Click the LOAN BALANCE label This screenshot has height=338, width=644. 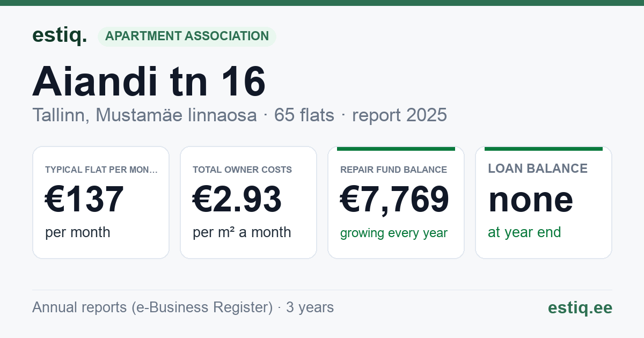tap(538, 168)
